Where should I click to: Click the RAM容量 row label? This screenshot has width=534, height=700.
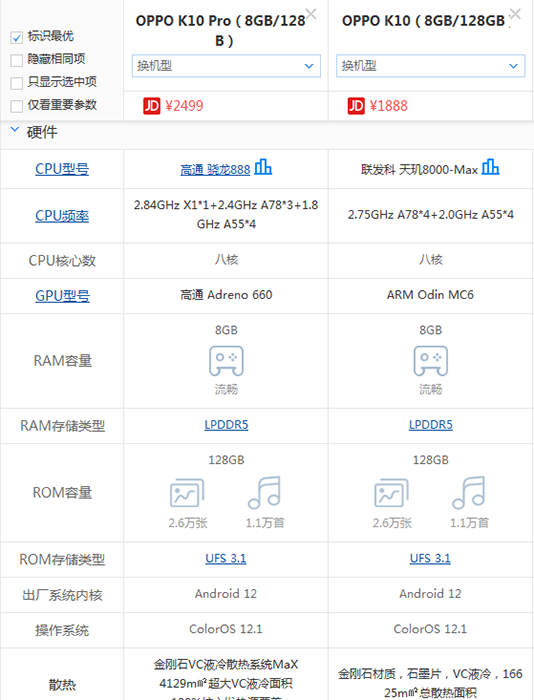click(63, 361)
